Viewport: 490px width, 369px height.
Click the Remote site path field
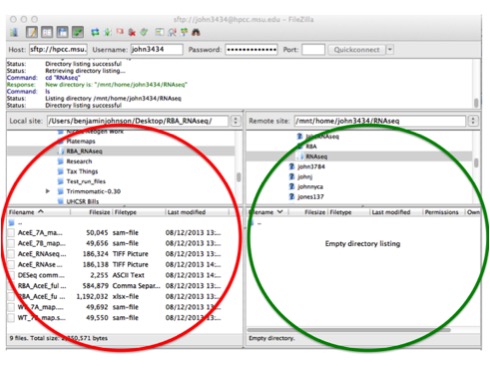(x=380, y=121)
